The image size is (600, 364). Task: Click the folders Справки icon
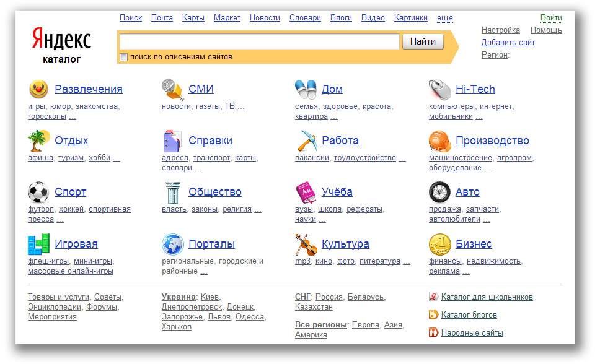[x=172, y=141]
